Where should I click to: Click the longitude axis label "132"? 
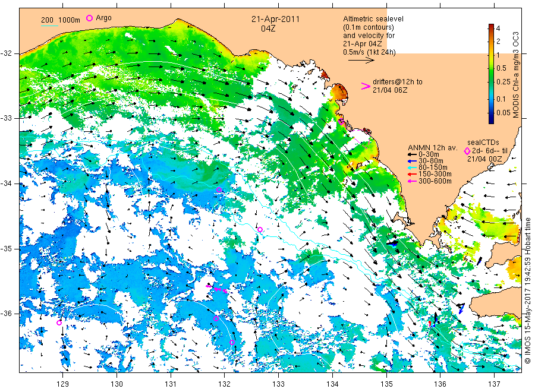pyautogui.click(x=225, y=384)
